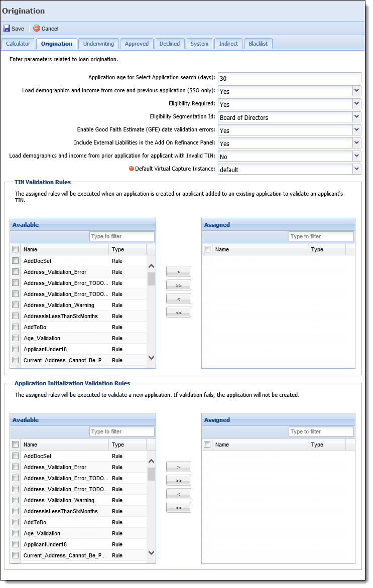Expand Invalid TIN prior application dropdown
The height and width of the screenshot is (588, 373).
(x=356, y=156)
